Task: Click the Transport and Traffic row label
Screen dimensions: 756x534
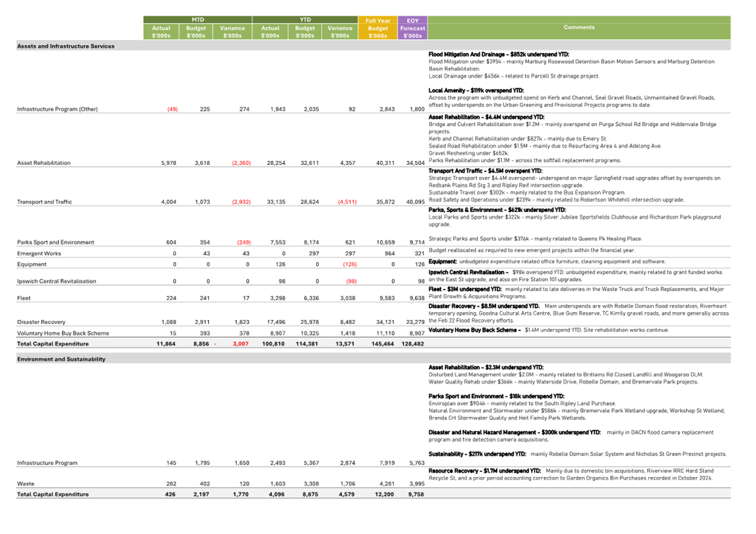Action: tap(45, 202)
